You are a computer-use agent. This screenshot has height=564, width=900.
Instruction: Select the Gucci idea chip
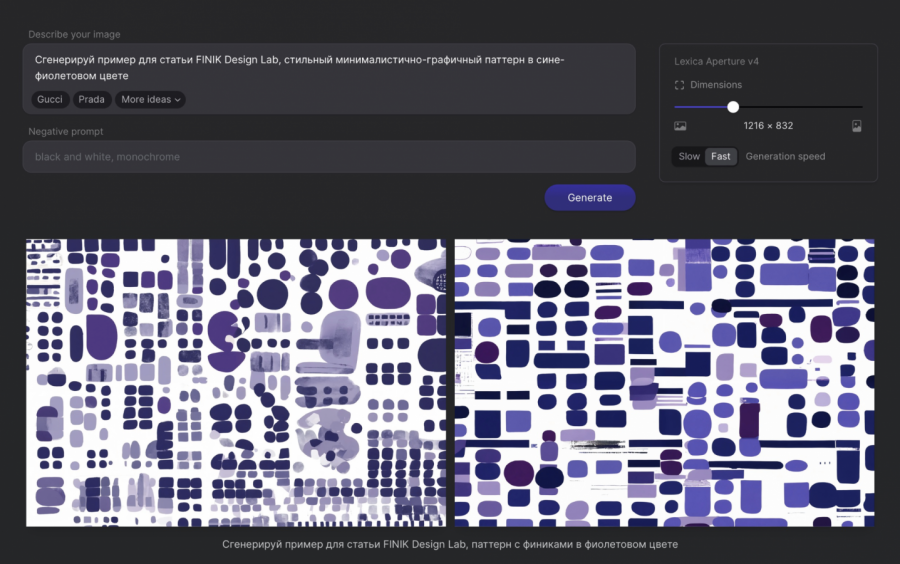click(x=50, y=99)
